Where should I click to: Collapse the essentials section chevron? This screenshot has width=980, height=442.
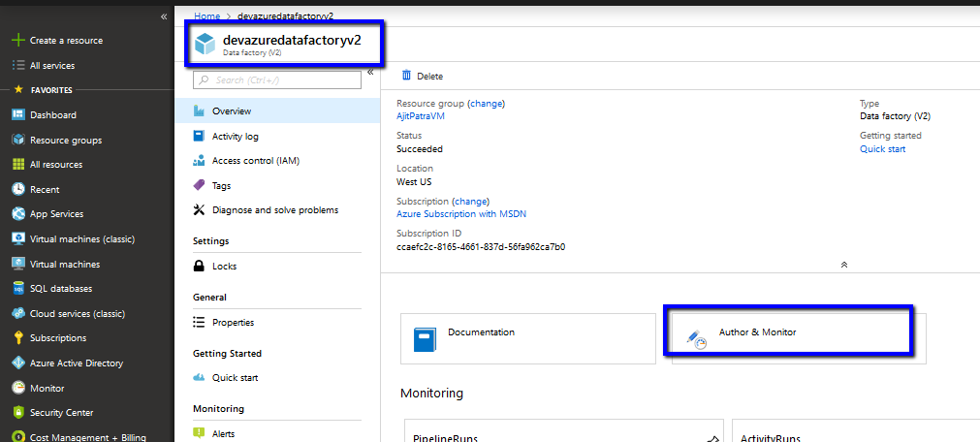(843, 264)
